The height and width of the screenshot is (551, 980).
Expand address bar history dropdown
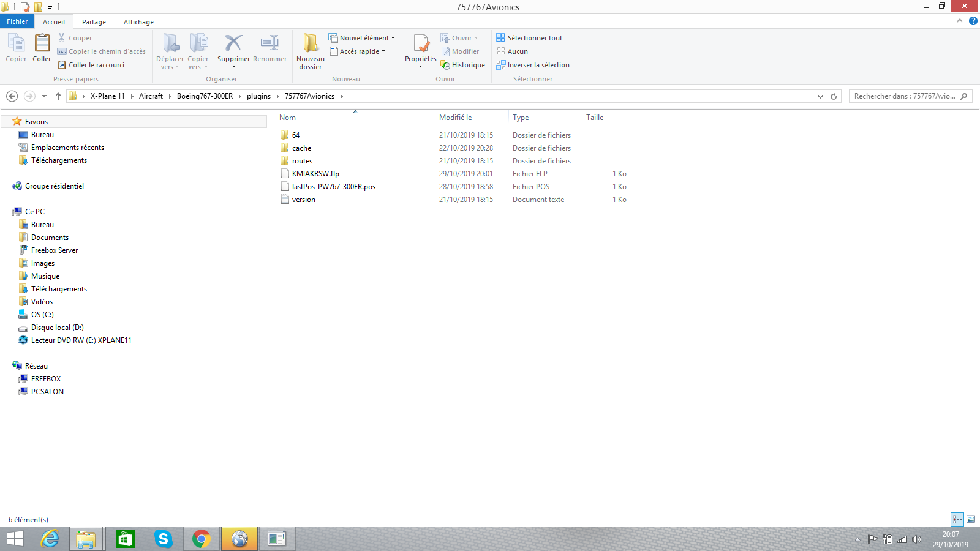[x=820, y=96]
